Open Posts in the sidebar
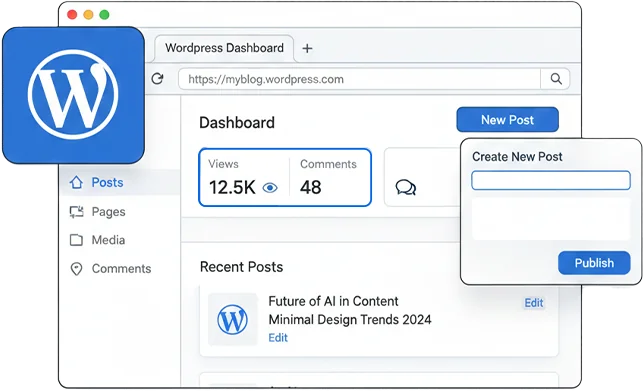Image resolution: width=643 pixels, height=391 pixels. 107,183
